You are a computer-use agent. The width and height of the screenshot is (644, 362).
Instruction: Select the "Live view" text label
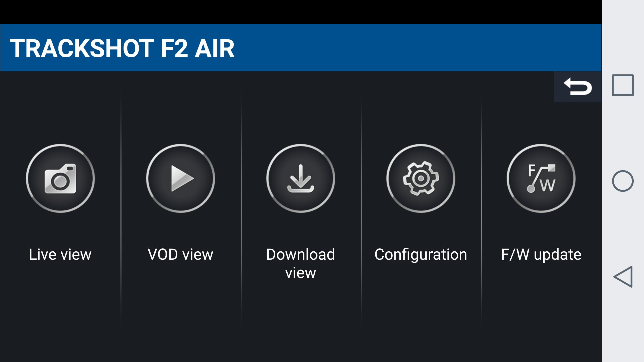(60, 254)
